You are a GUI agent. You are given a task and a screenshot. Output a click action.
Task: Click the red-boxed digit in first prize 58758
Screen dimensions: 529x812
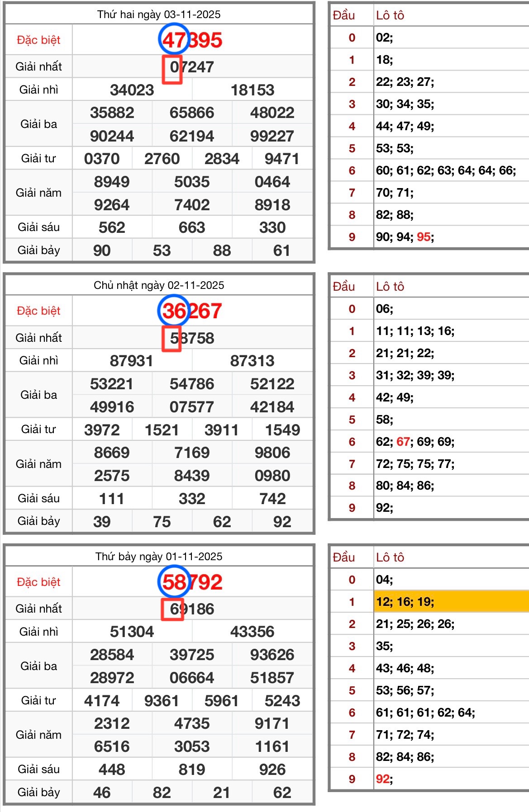[x=172, y=339]
